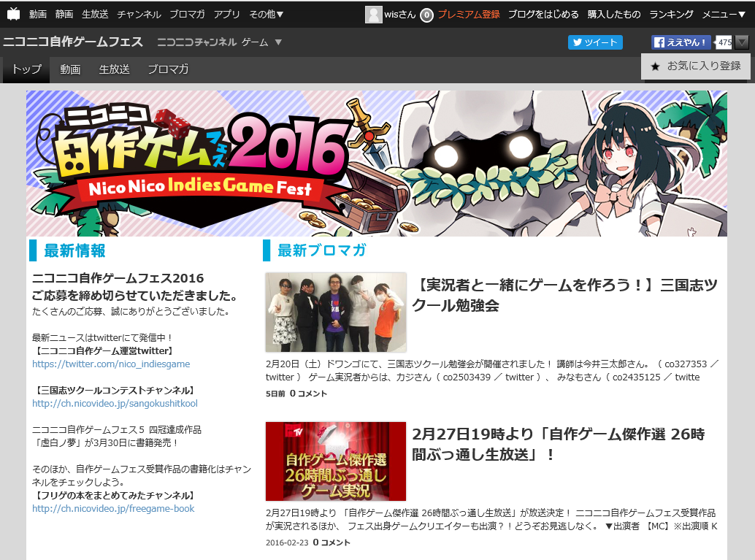The image size is (755, 560).
Task: Open the coin balance (0) icon
Action: coord(427,12)
